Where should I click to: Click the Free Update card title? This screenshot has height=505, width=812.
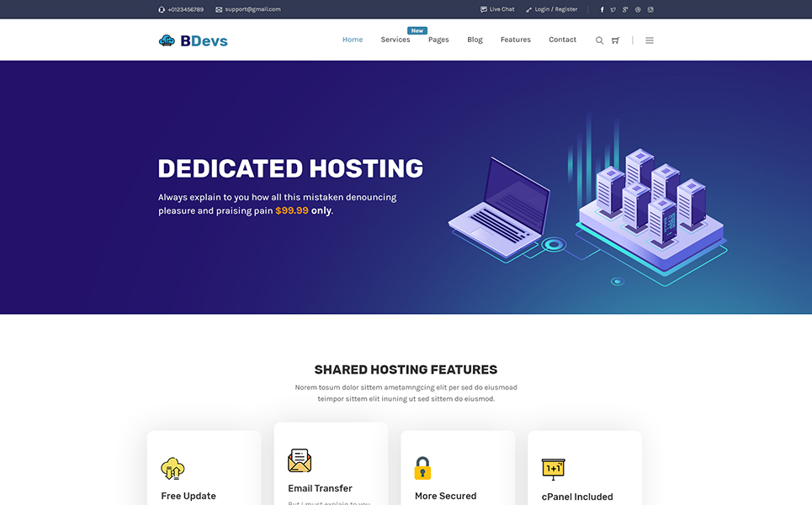(x=188, y=496)
